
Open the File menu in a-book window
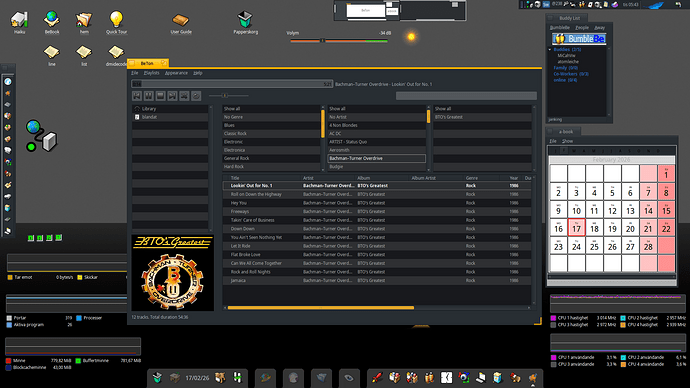tap(553, 141)
